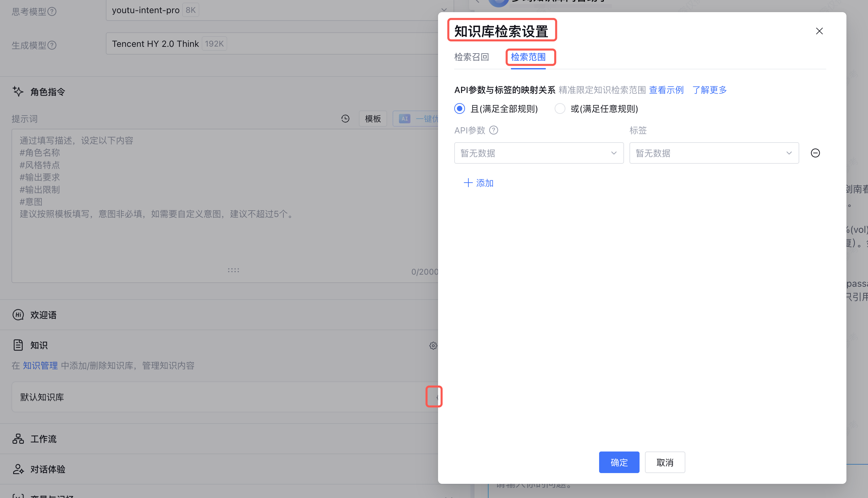Click the 生成模型 help question icon
The image size is (868, 498).
coord(52,45)
